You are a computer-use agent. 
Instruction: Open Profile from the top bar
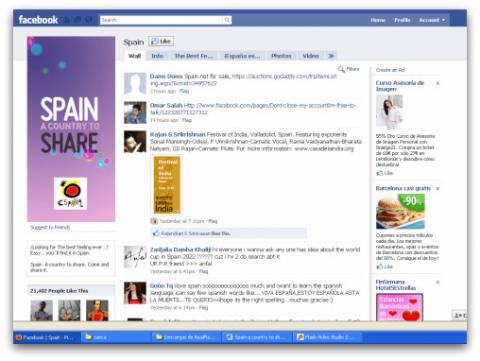(x=402, y=20)
